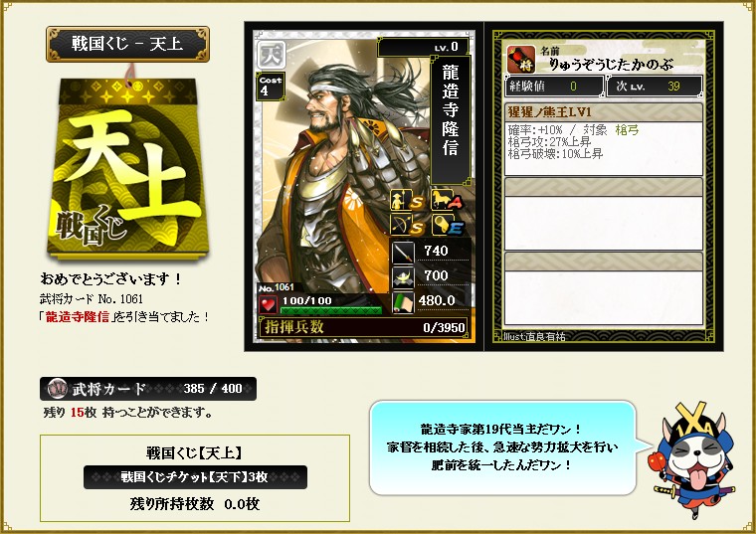The height and width of the screenshot is (534, 756).
Task: Click the 戦国くじチケット【天下】3枚 button
Action: 195,477
